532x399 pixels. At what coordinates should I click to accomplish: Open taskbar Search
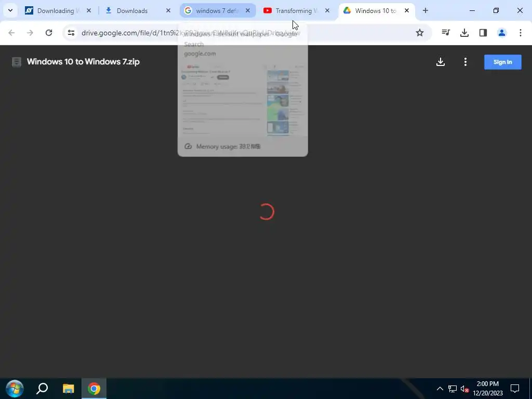pos(43,389)
